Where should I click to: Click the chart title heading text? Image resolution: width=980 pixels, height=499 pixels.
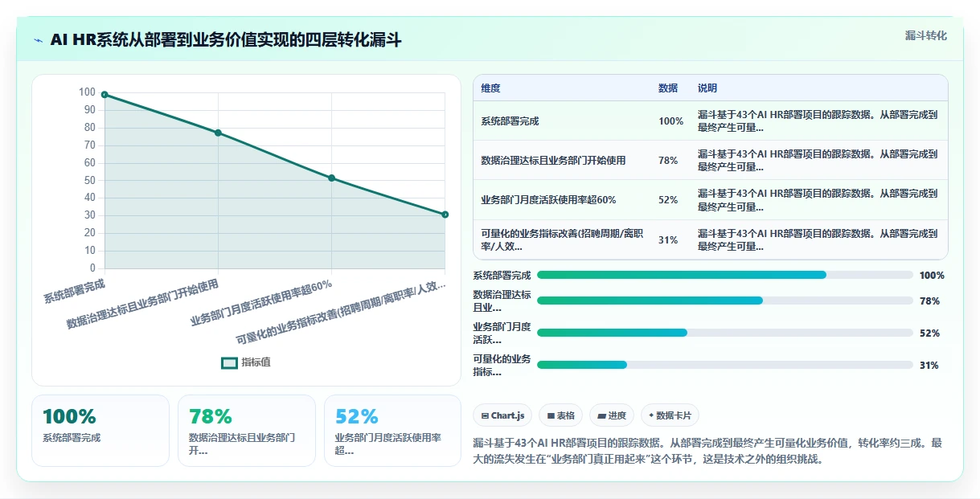226,40
